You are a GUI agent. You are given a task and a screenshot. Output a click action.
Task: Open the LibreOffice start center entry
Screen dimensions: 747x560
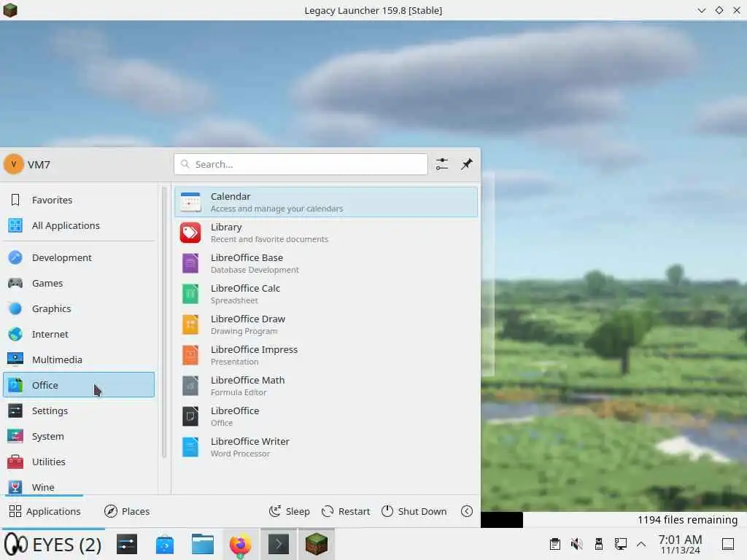coord(326,416)
